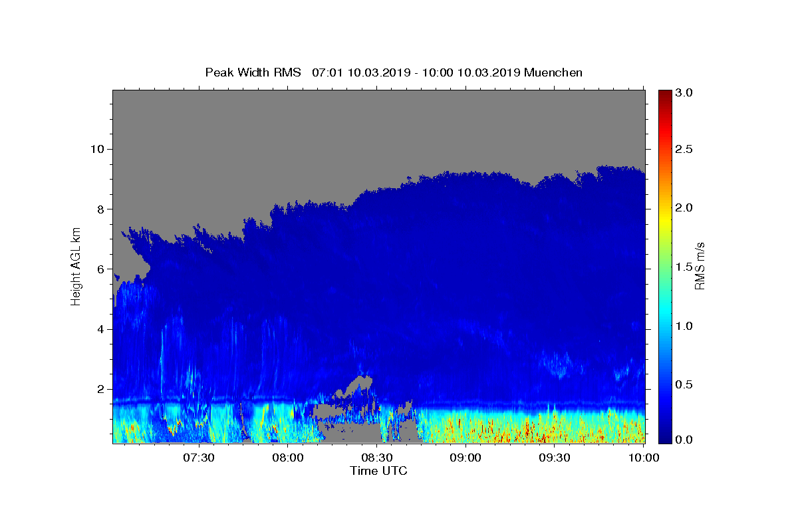Click the colorbar value 1.0

pos(685,326)
